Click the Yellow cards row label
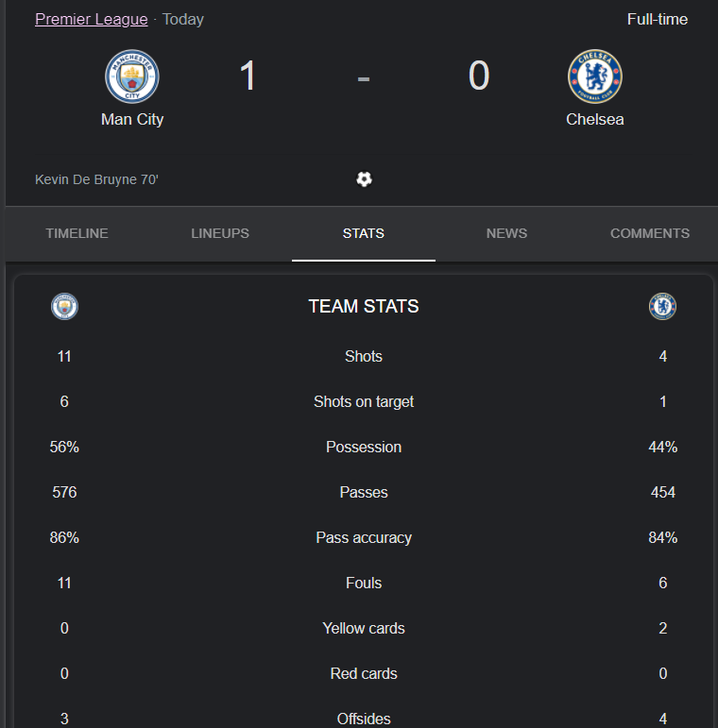 click(x=364, y=628)
